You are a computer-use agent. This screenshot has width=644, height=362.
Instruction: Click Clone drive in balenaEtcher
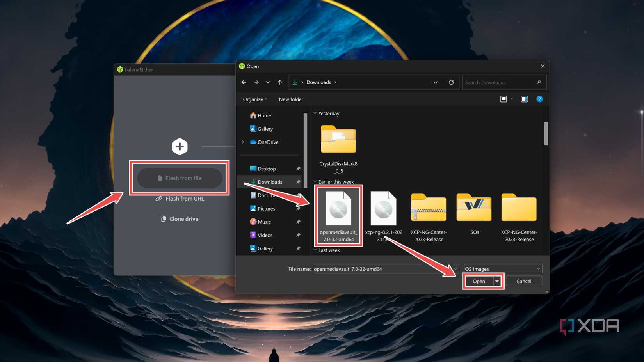[x=180, y=219]
